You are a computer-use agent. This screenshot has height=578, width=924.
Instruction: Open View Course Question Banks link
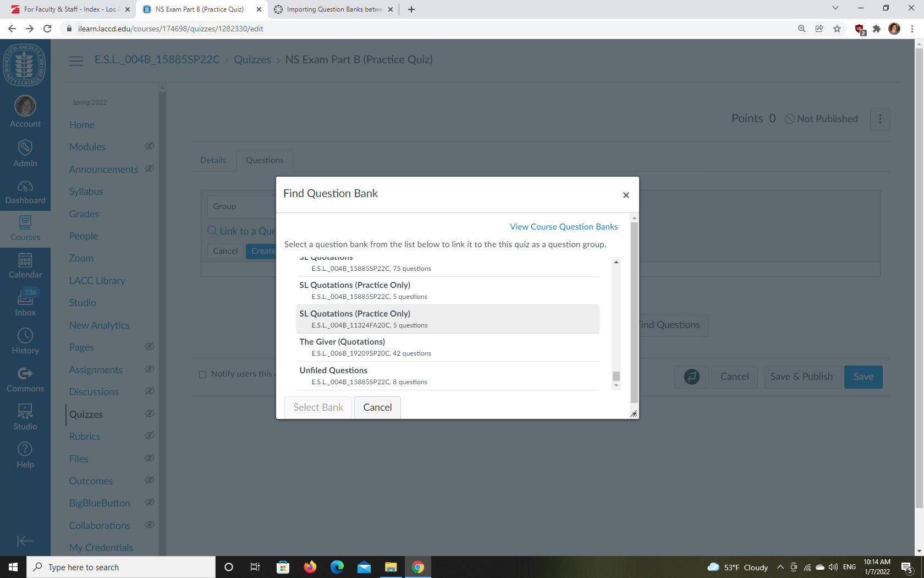coord(563,226)
